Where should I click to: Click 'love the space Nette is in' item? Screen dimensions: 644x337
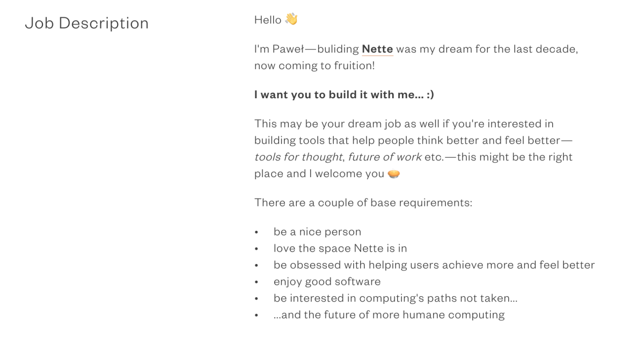[x=340, y=248]
